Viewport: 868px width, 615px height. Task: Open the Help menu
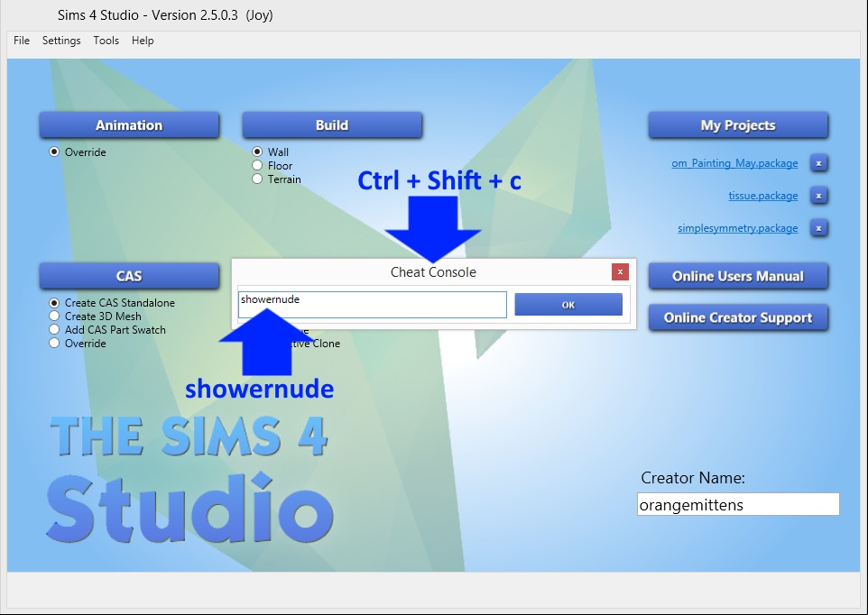point(143,41)
